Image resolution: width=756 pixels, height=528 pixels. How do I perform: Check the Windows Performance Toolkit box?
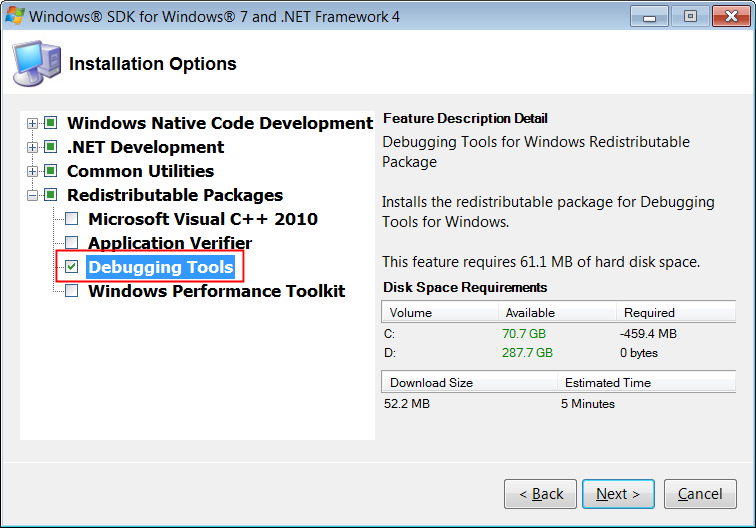tap(71, 291)
